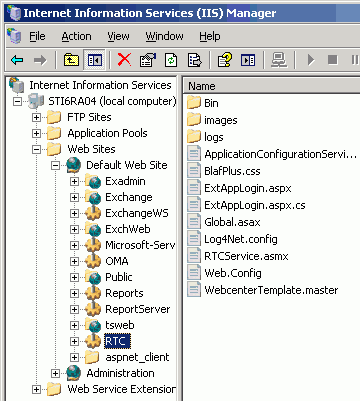Open the Window menu
360x401 pixels.
(x=164, y=36)
